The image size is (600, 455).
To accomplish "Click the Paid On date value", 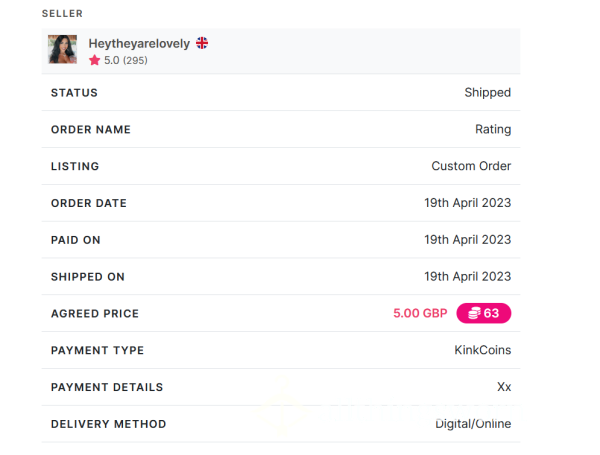I will click(468, 240).
